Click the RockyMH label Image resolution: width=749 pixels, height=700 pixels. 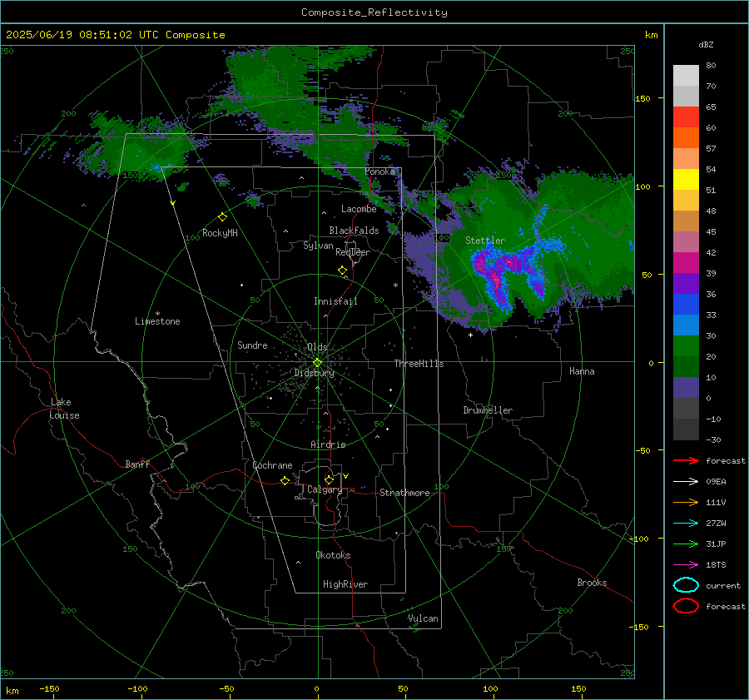[220, 233]
